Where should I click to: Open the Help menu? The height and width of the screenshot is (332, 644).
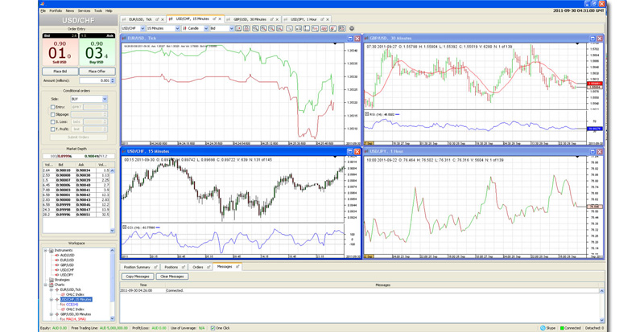point(109,10)
